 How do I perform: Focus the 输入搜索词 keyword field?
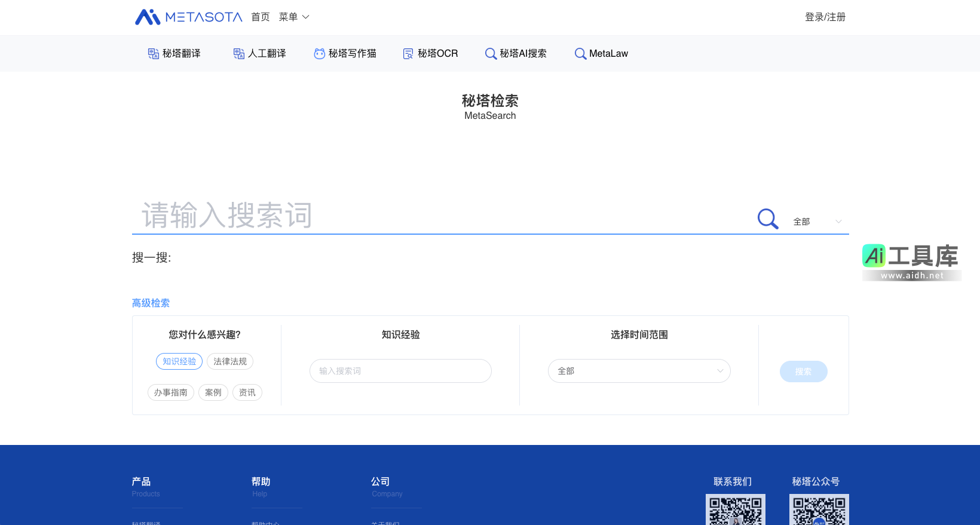400,371
